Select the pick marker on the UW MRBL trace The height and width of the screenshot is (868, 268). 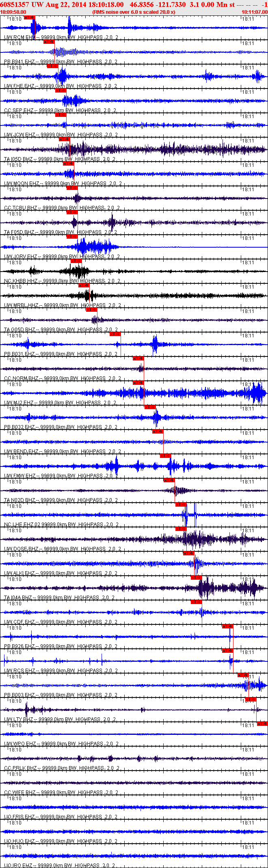[84, 285]
